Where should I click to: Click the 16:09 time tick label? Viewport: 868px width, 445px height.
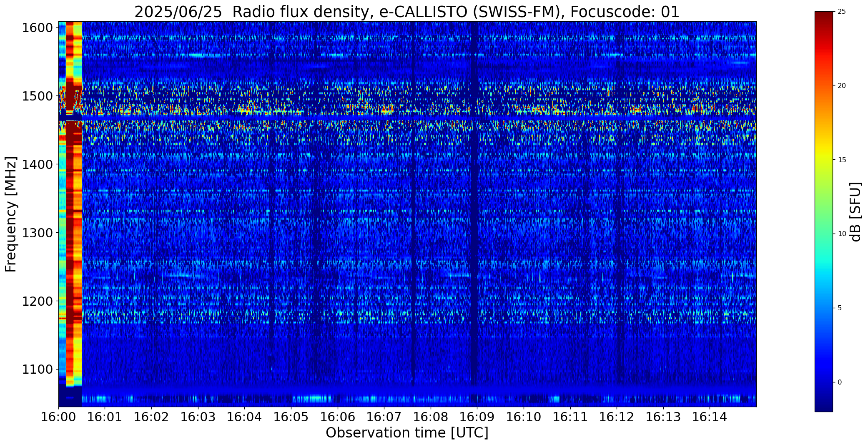[477, 417]
